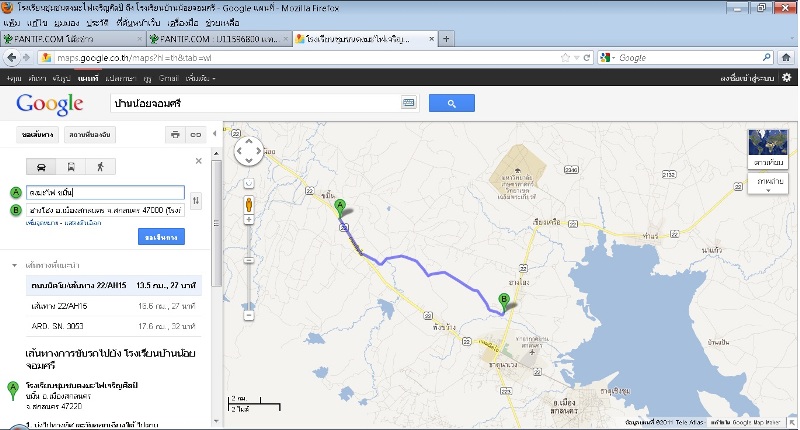This screenshot has width=800, height=430.
Task: Open the More dropdown in the Google bar
Action: [201, 78]
